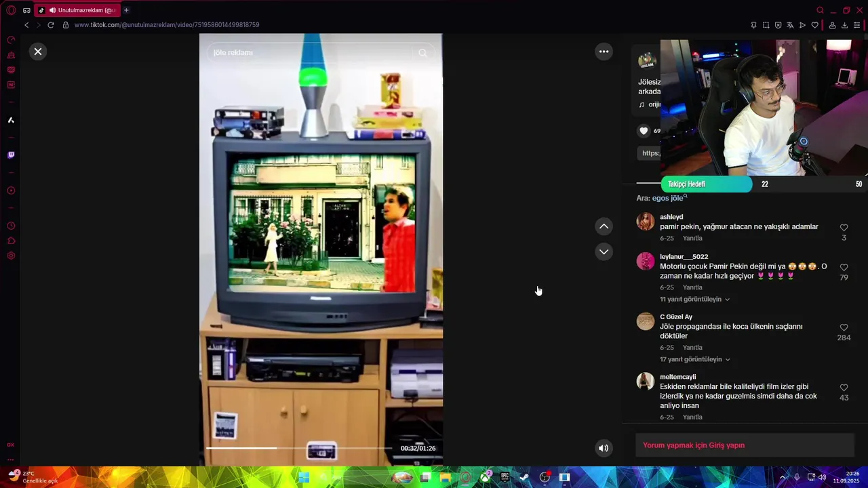
Task: Reply to ashleyd's comment
Action: click(x=692, y=239)
